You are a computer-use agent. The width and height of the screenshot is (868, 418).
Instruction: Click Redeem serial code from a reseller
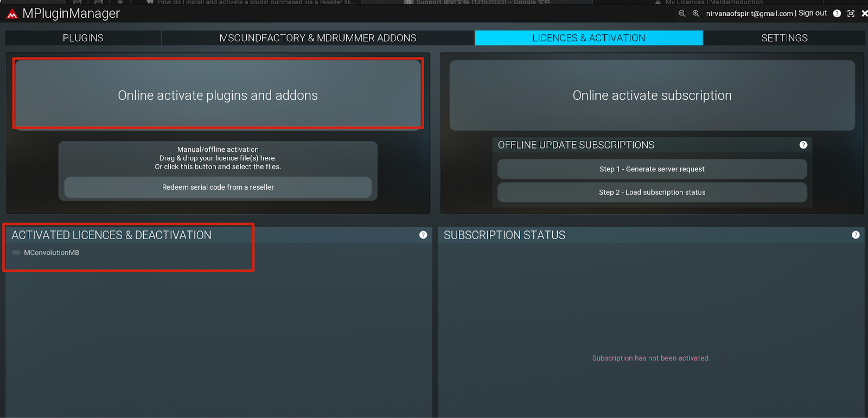click(218, 187)
